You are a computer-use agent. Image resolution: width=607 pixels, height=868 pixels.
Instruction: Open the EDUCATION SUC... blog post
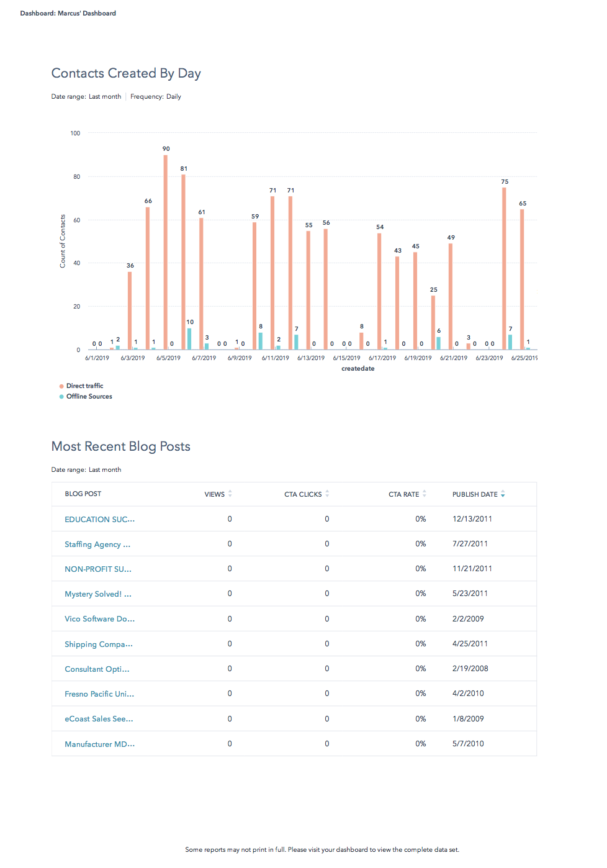click(99, 520)
